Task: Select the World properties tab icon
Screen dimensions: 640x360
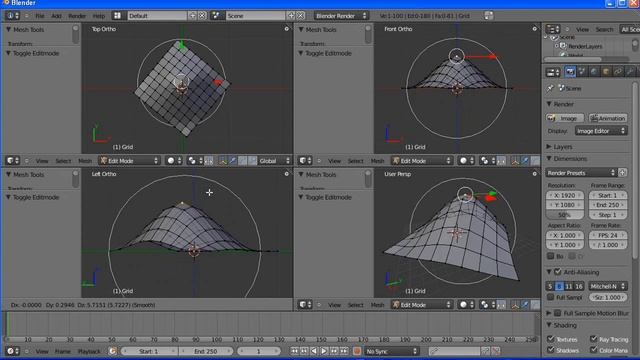Action: [594, 72]
